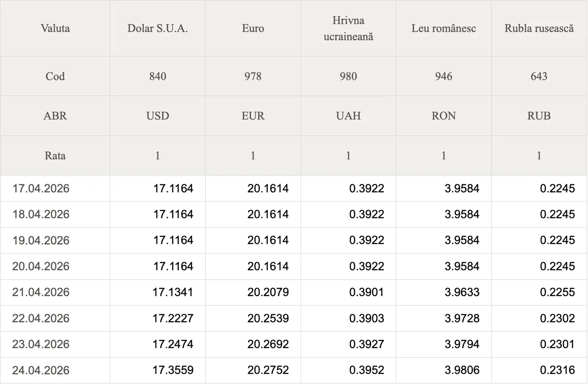Click the USD abbreviation cell

tap(158, 116)
